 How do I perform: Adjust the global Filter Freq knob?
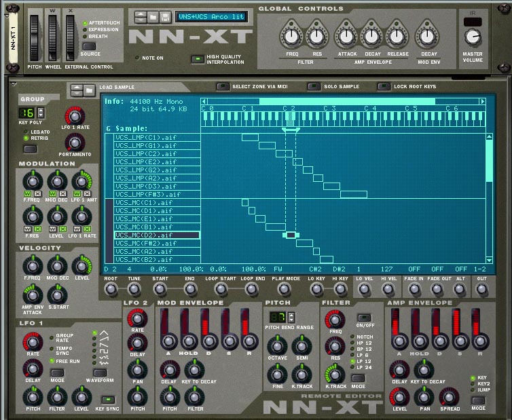coord(291,36)
